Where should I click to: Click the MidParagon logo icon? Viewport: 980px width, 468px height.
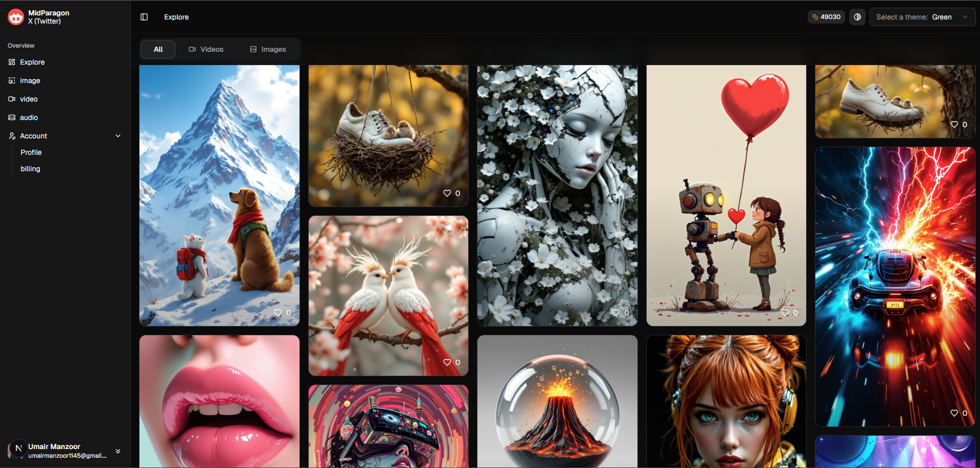tap(15, 16)
